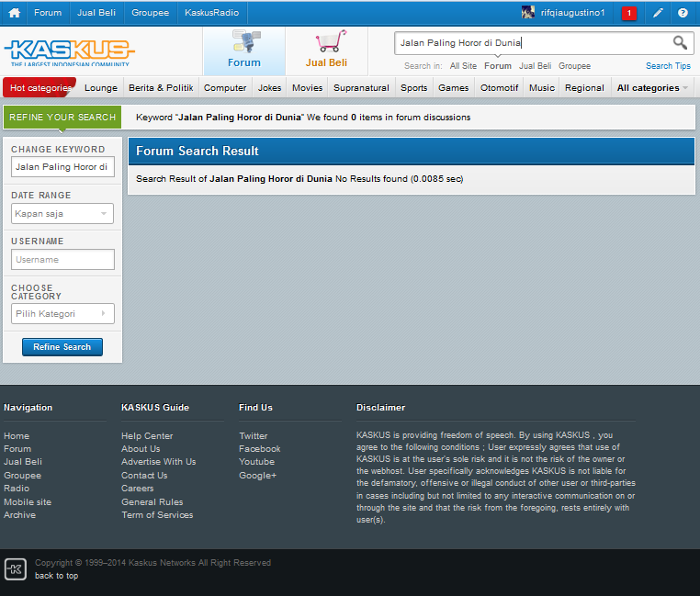Open the Regional category
Screen dimensions: 700x596
[x=584, y=88]
